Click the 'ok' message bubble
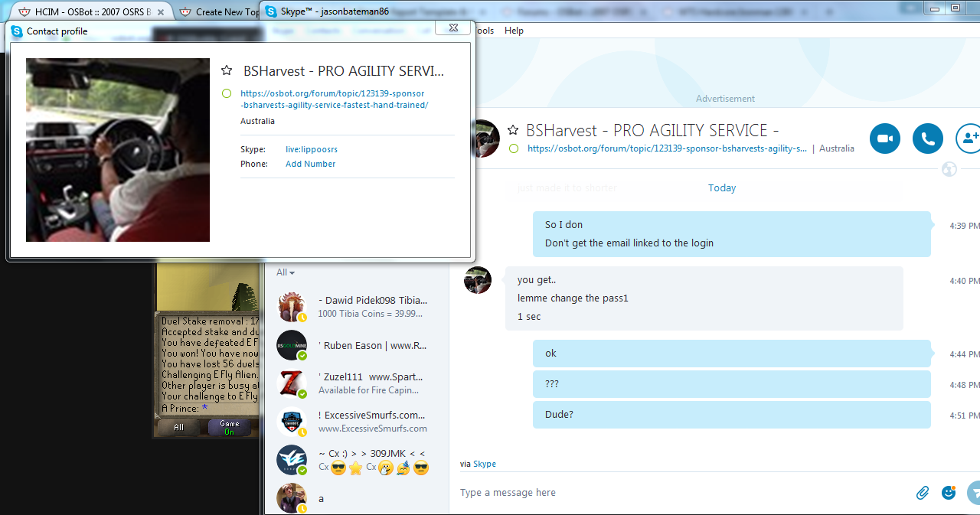Screen dimensions: 980x515 click(x=732, y=354)
